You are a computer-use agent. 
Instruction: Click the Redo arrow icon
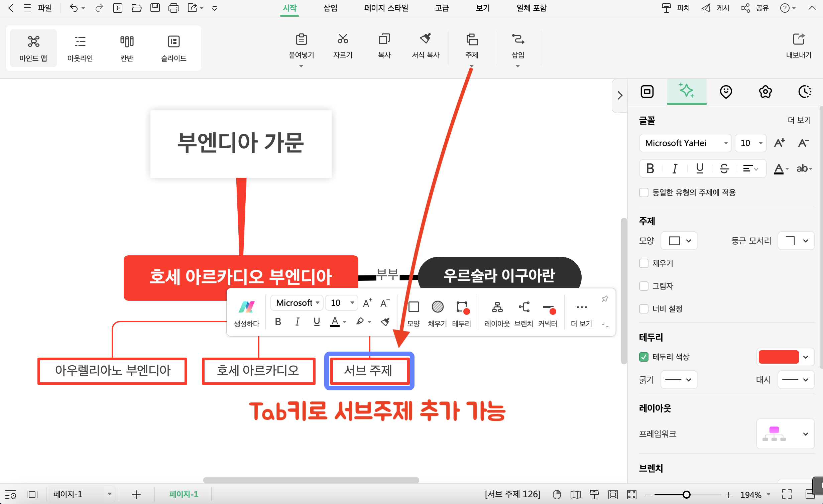point(99,8)
